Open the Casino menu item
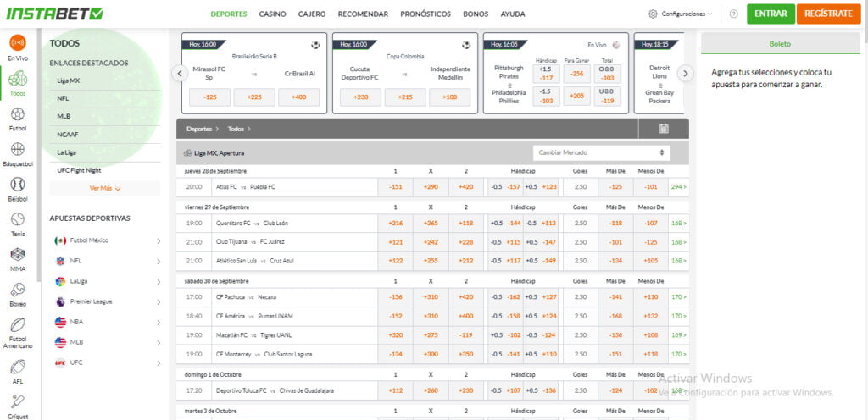This screenshot has width=868, height=420. click(272, 14)
